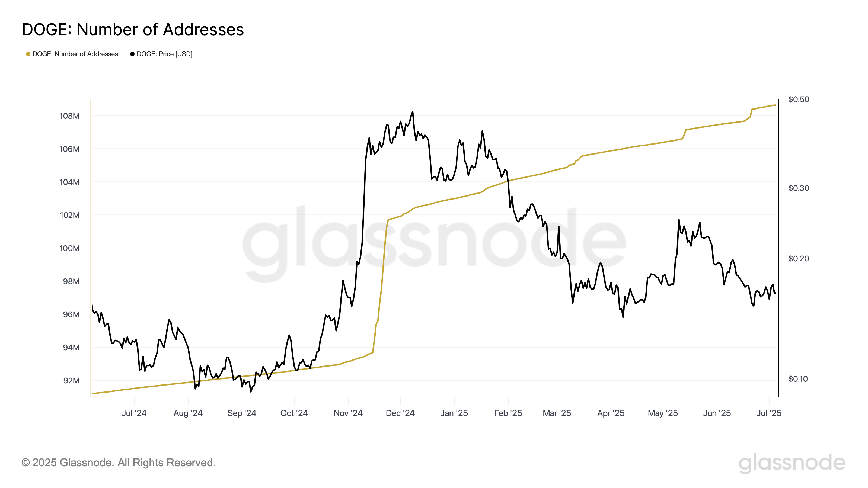Click the $0.20 price axis label
868x488 pixels.
(x=799, y=259)
